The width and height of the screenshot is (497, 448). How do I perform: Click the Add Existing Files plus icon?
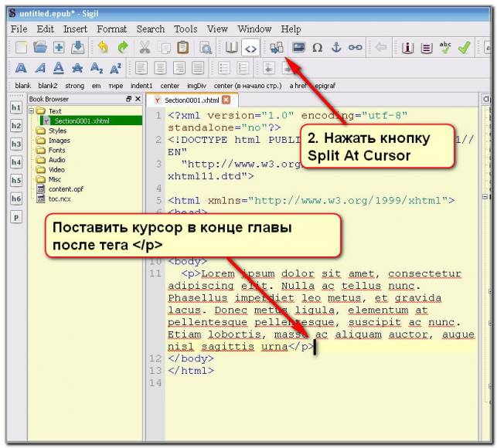click(59, 48)
